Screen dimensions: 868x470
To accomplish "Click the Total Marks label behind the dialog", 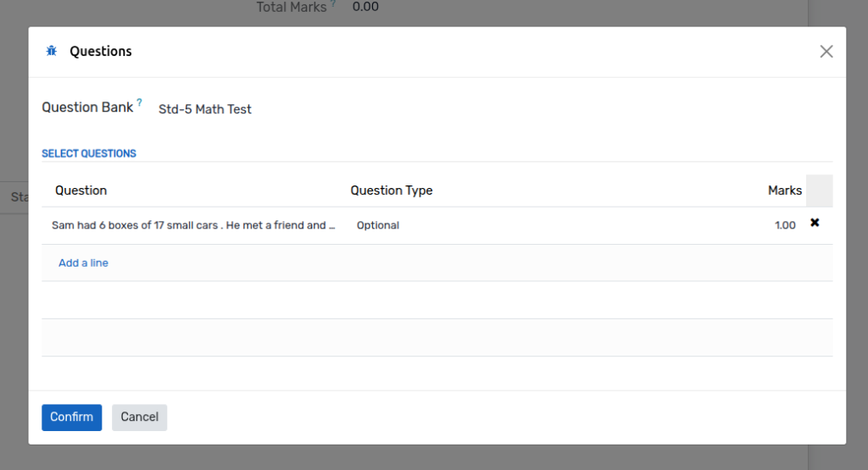I will tap(292, 7).
